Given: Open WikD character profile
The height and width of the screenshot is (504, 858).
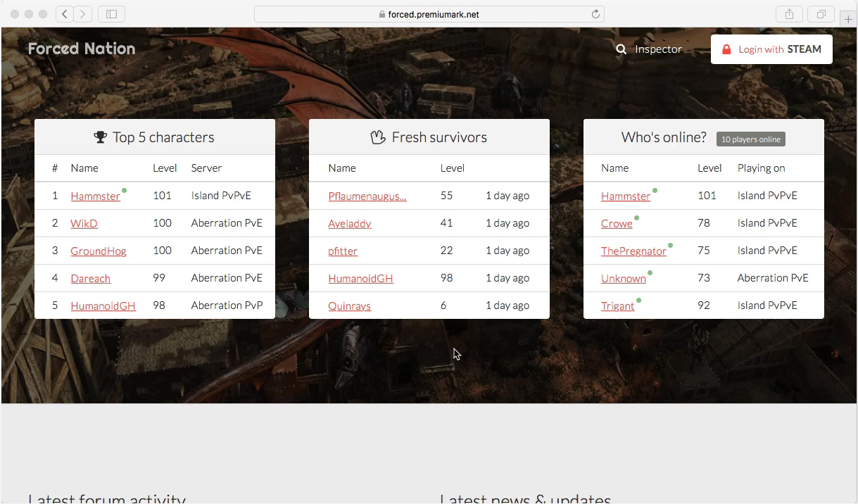Looking at the screenshot, I should (84, 224).
